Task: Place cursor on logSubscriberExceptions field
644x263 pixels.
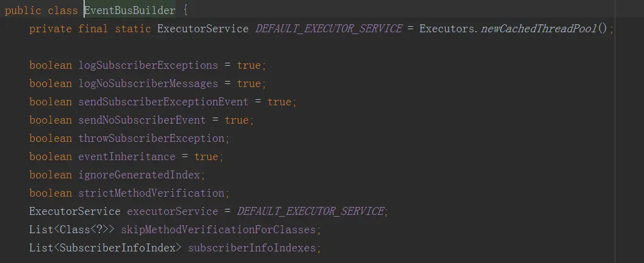Action: click(x=148, y=65)
